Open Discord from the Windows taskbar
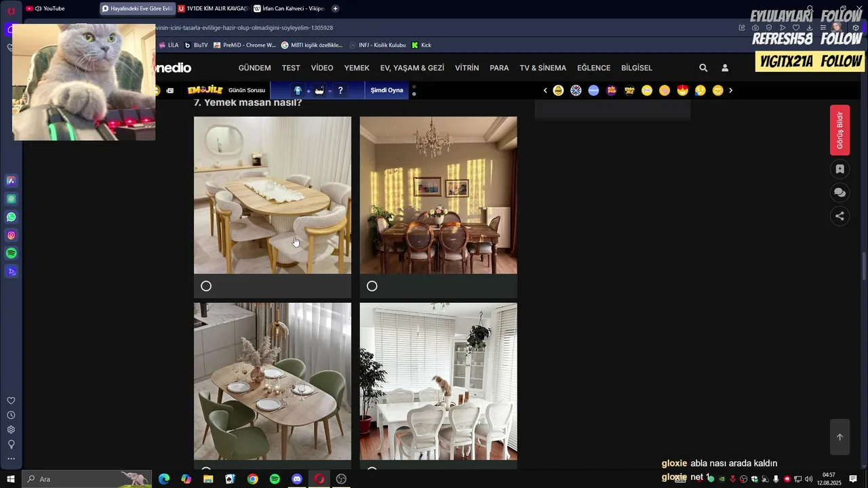Image resolution: width=868 pixels, height=488 pixels. (x=297, y=479)
